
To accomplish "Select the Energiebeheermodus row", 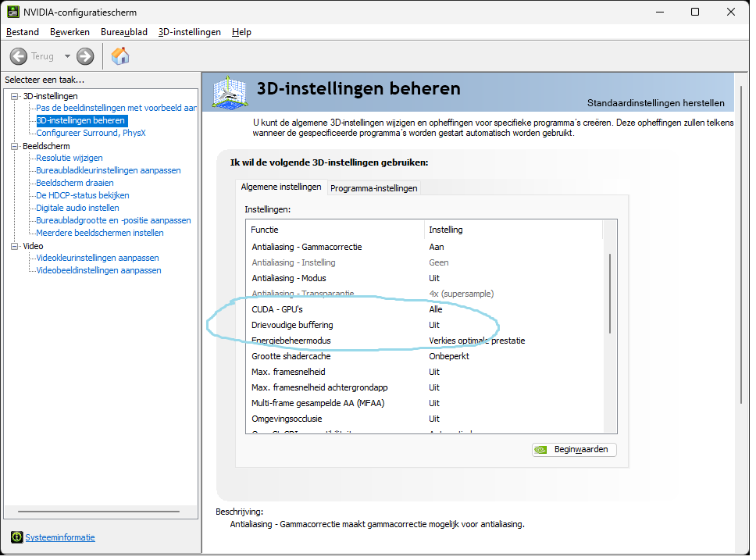I will click(424, 341).
